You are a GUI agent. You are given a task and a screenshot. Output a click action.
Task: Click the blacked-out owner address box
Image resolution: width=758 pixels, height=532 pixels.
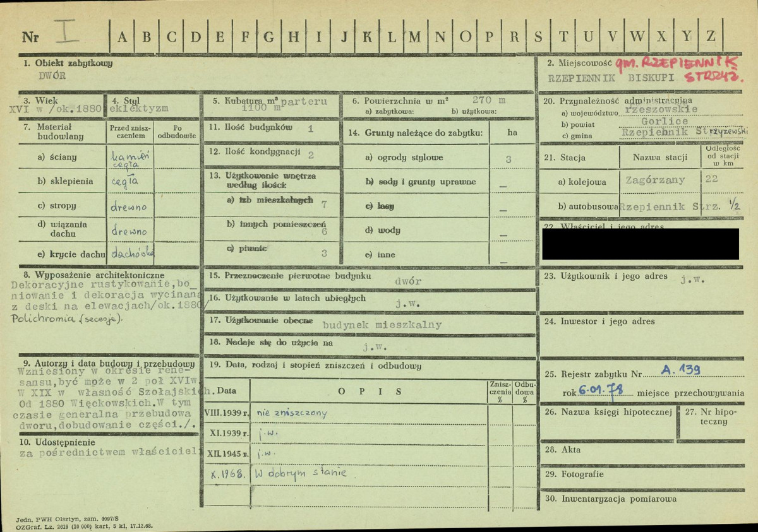641,244
